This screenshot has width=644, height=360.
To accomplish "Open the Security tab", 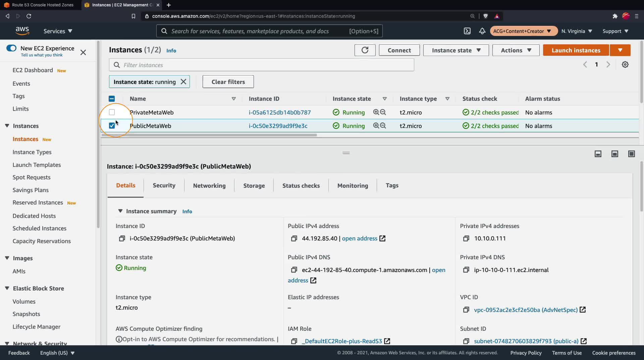I will tap(164, 185).
